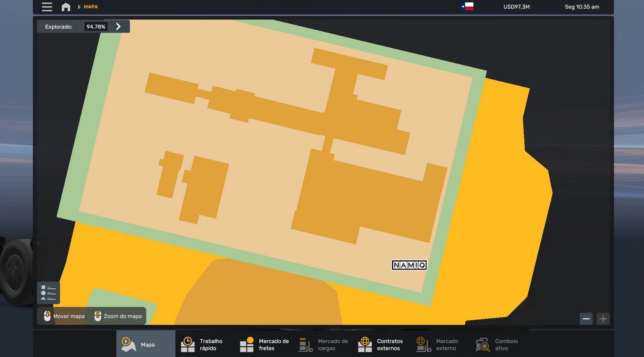The height and width of the screenshot is (357, 644).
Task: Open Mercado de fretes tab
Action: (264, 344)
